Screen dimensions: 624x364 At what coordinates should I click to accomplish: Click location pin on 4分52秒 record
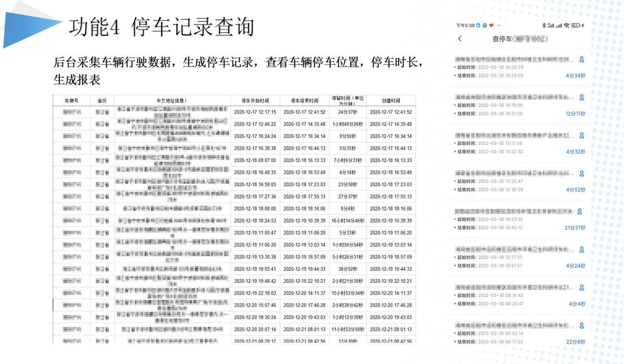581,174
